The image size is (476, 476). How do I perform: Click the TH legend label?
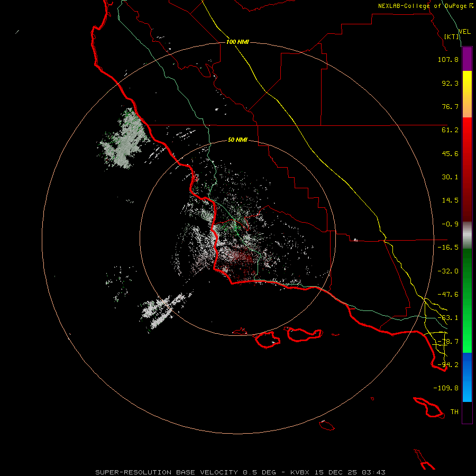pos(454,412)
